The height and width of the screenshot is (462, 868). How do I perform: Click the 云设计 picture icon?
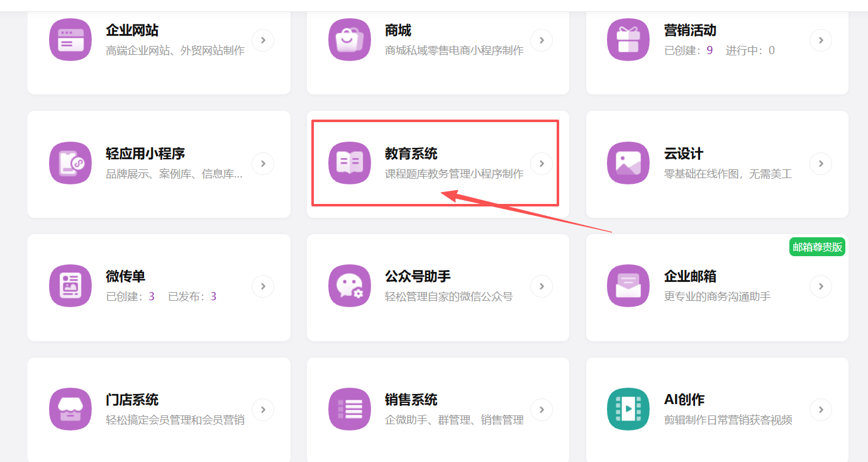[x=628, y=163]
